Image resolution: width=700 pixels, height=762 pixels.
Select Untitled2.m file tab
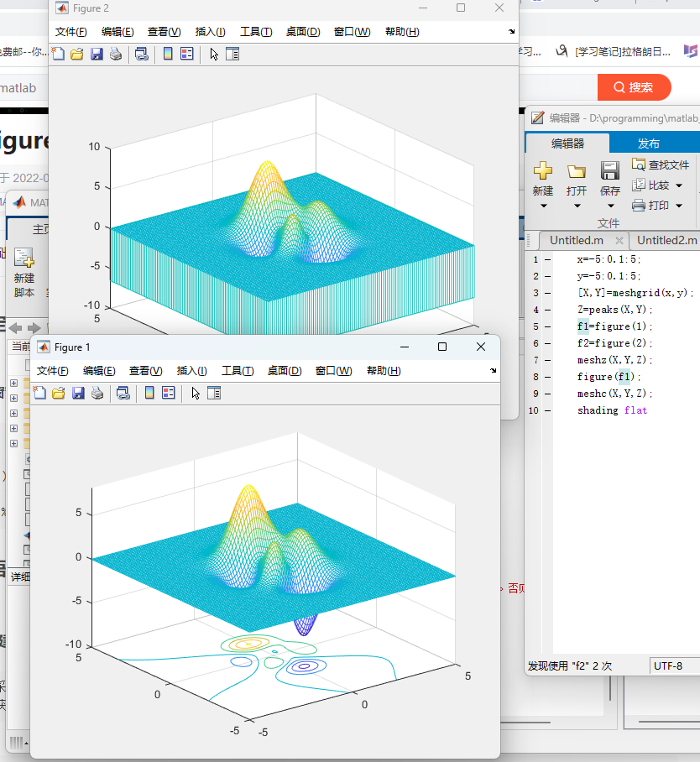click(x=666, y=240)
